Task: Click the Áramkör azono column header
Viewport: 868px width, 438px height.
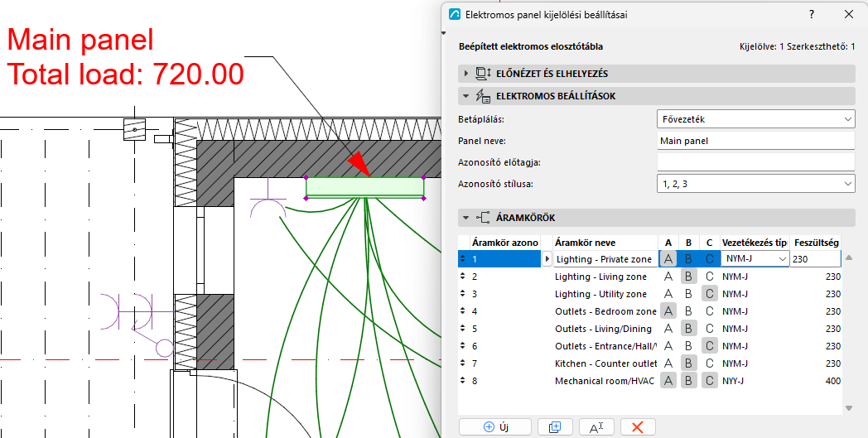Action: coord(504,243)
